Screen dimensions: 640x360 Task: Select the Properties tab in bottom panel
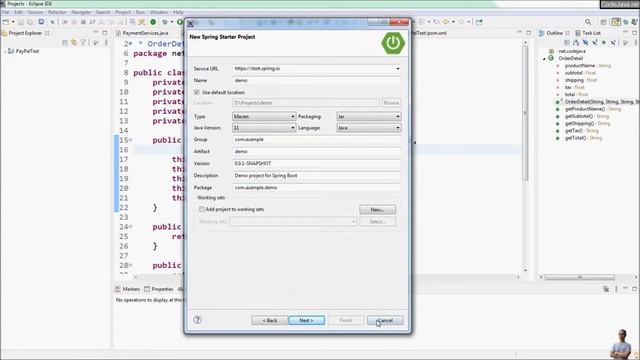click(x=159, y=289)
